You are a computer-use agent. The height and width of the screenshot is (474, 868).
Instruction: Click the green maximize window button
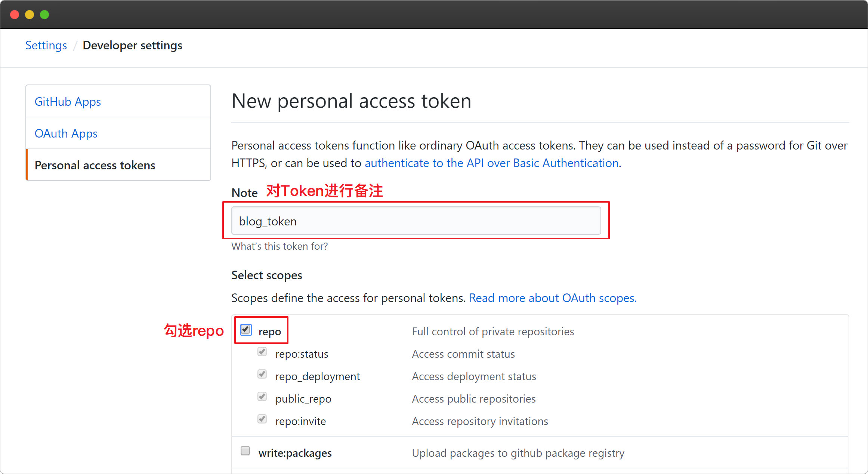[44, 15]
